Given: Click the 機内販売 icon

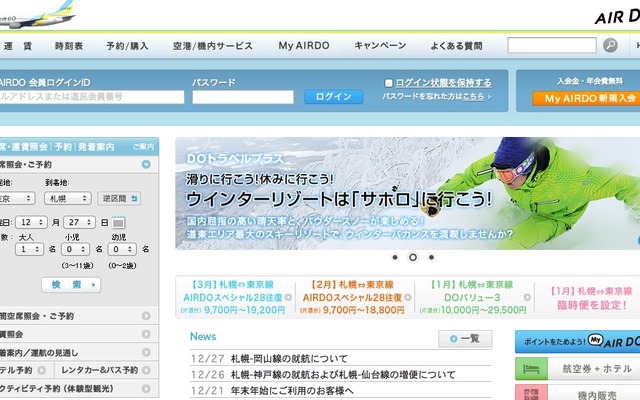Looking at the screenshot, I should click(531, 393).
